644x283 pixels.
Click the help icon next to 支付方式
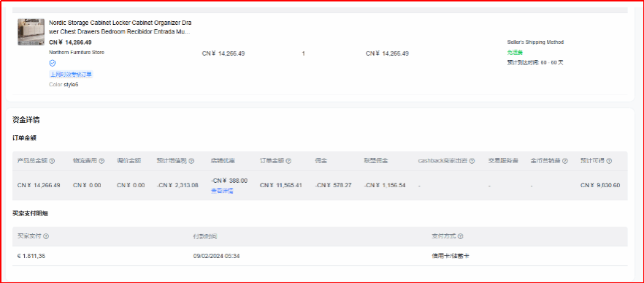(x=461, y=236)
